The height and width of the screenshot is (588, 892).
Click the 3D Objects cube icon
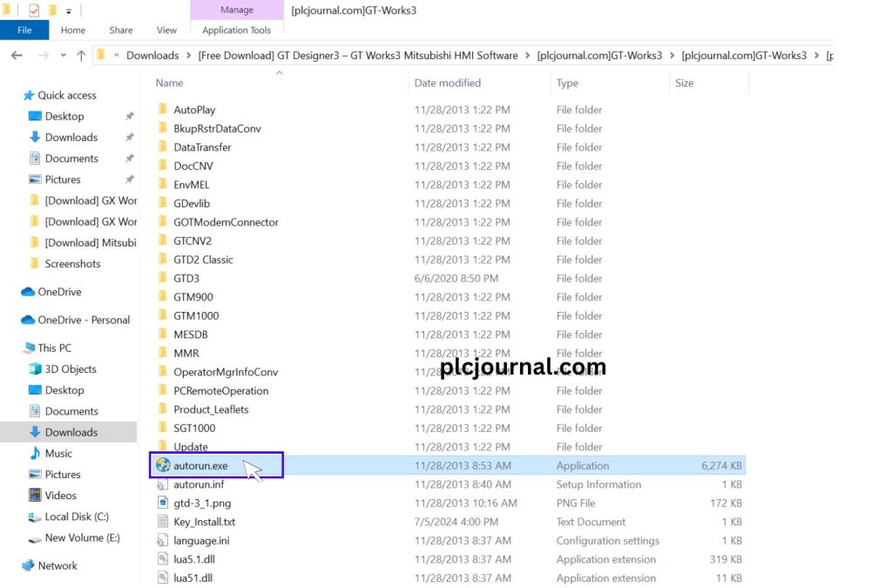(x=35, y=368)
